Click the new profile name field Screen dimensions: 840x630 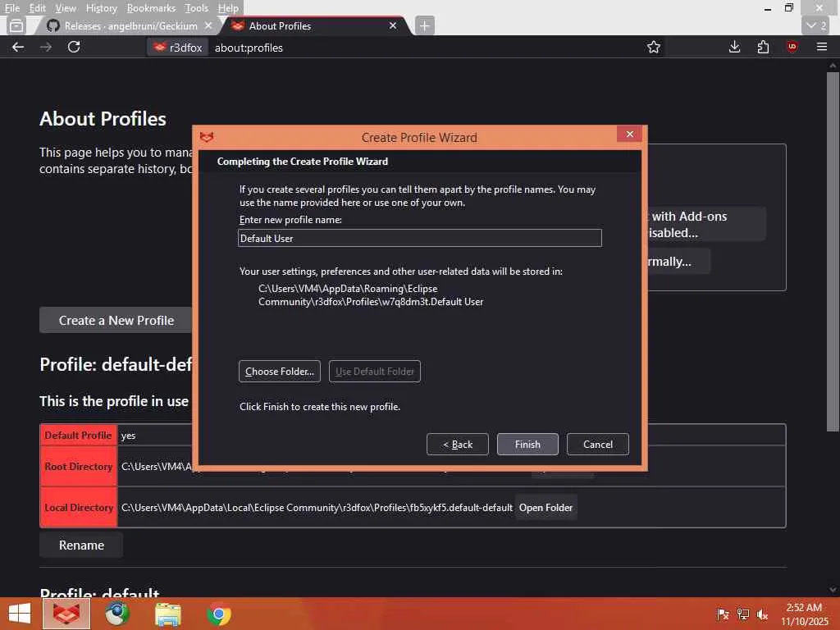pyautogui.click(x=419, y=239)
